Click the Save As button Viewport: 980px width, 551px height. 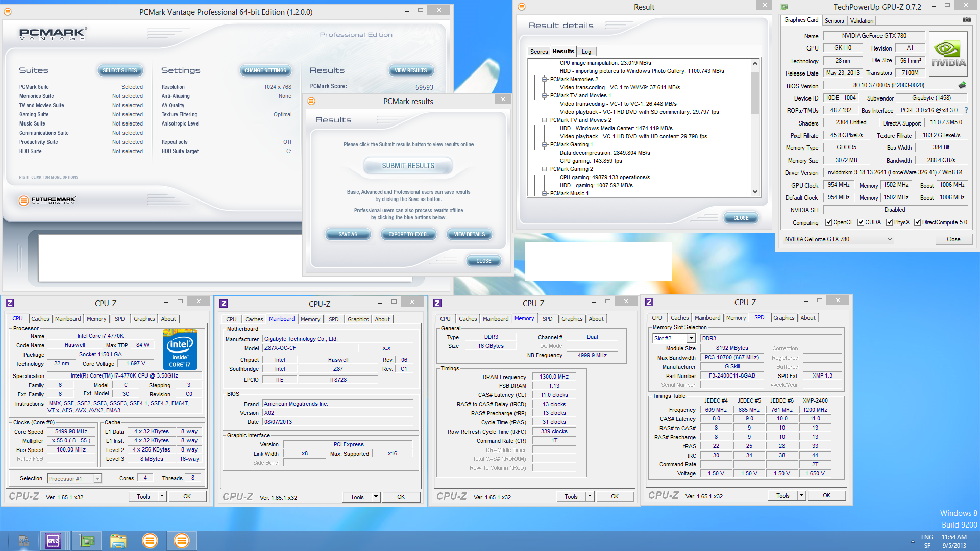point(348,234)
